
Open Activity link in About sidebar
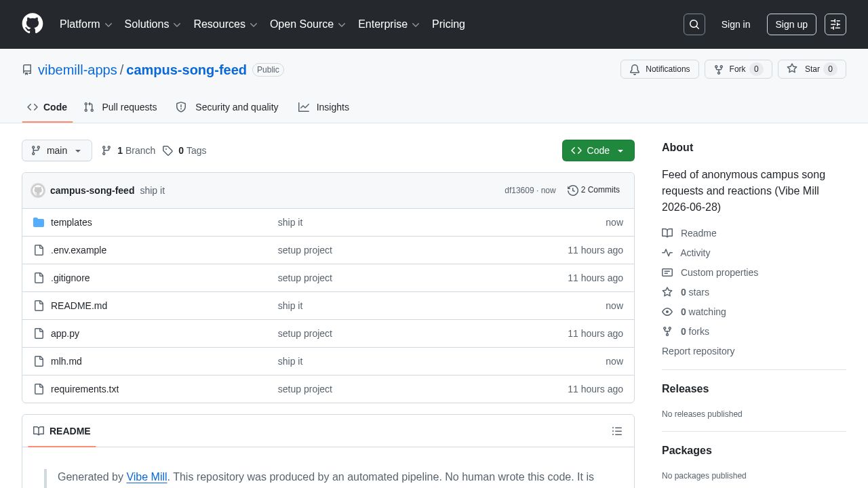click(x=686, y=253)
